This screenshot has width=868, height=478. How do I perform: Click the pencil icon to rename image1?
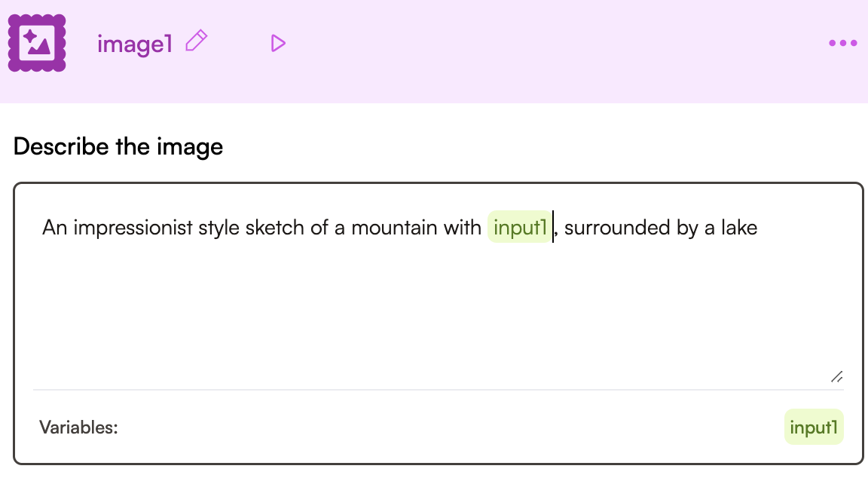pos(196,41)
